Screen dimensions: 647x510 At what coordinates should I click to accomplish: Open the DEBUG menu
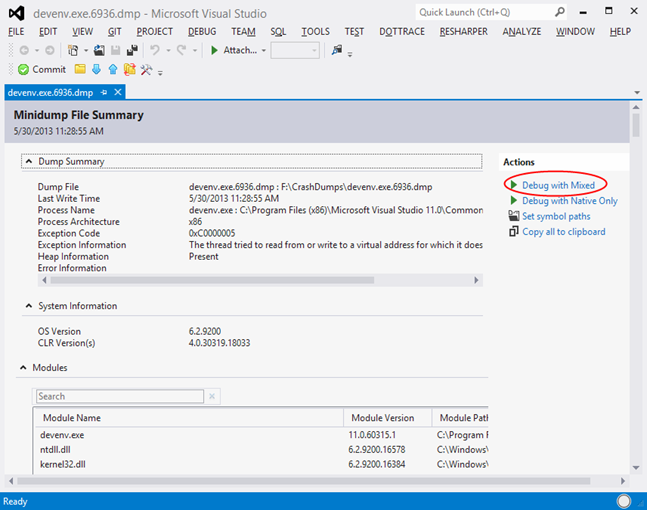coord(201,32)
